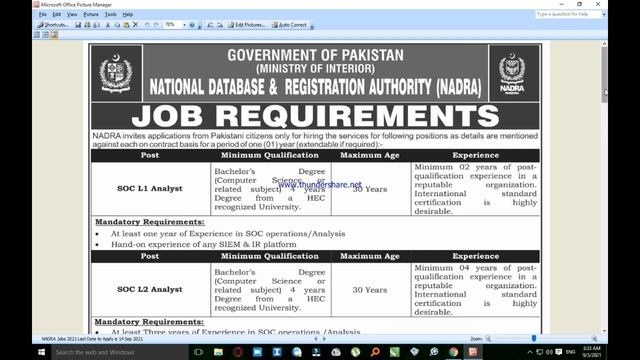Click the Undo arrow icon

[x=147, y=25]
